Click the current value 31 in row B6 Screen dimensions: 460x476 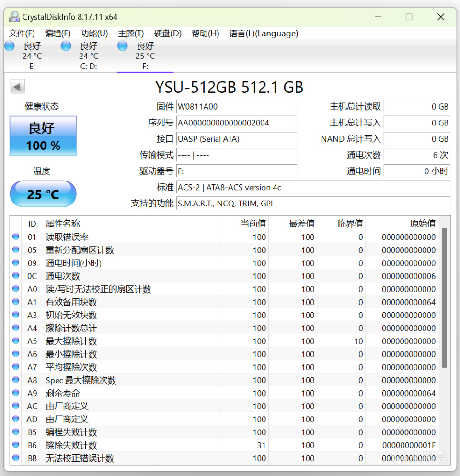point(261,445)
